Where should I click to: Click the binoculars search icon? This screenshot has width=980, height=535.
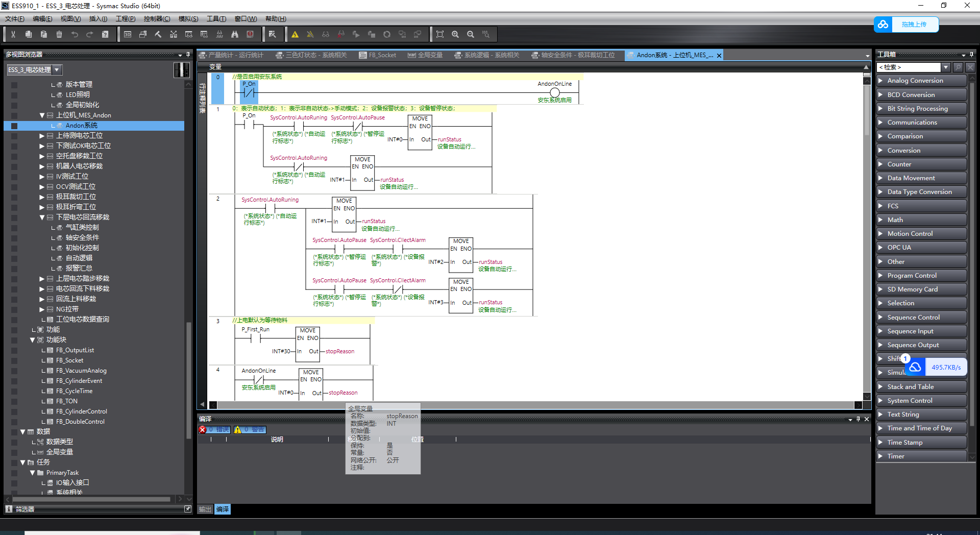pyautogui.click(x=235, y=34)
